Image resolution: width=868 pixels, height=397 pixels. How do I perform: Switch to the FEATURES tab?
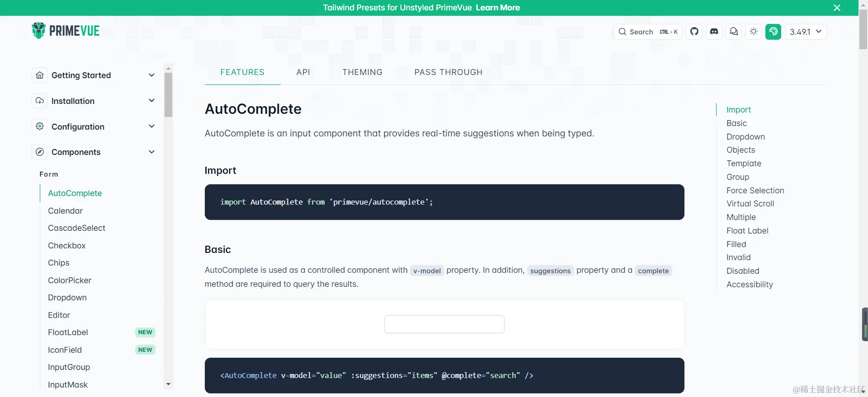242,72
